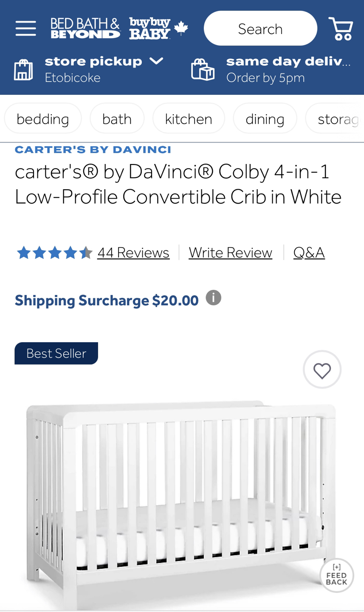Select the bedding category tab
This screenshot has width=364, height=612.
(x=43, y=119)
